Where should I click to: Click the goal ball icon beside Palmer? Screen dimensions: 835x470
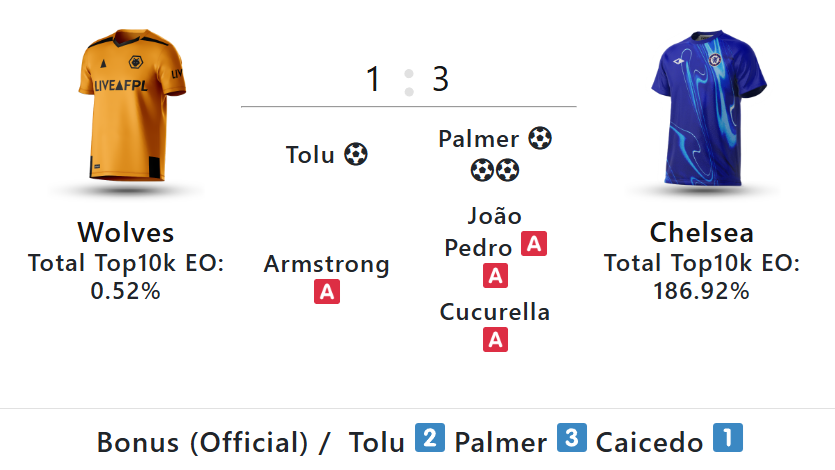[x=540, y=138]
